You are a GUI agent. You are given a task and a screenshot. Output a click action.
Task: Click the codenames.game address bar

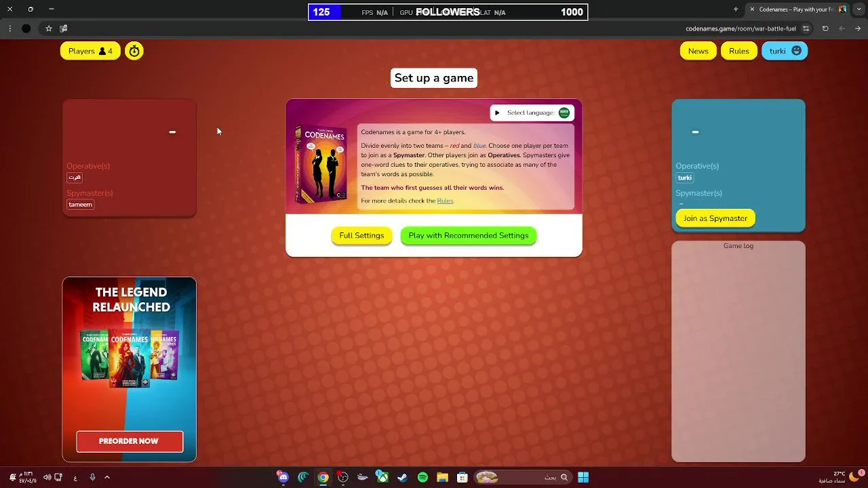click(741, 28)
